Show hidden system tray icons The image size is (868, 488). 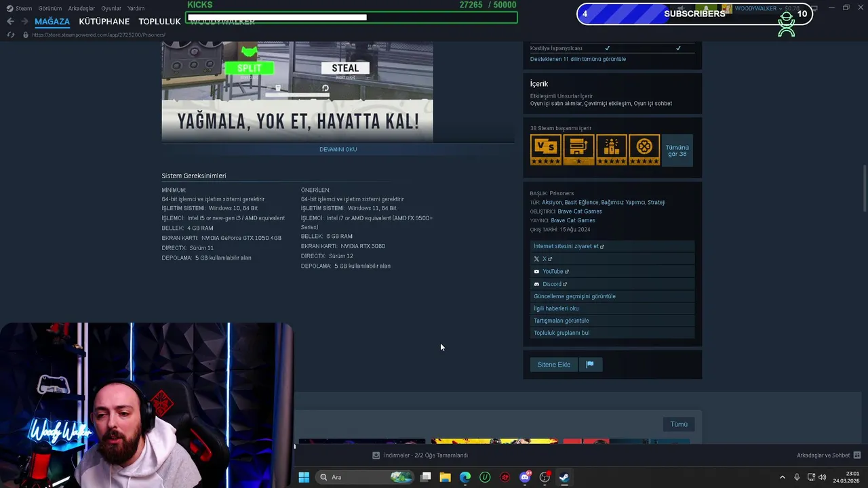point(782,477)
